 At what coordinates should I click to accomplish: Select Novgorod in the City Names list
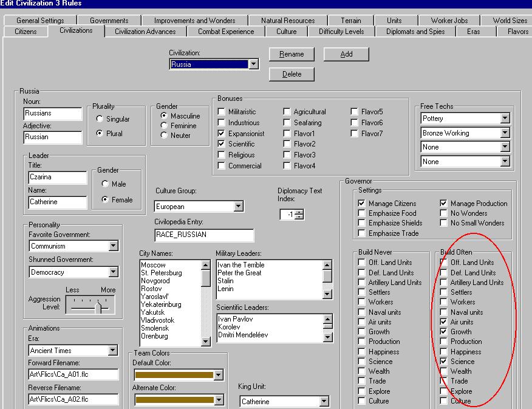pos(155,281)
